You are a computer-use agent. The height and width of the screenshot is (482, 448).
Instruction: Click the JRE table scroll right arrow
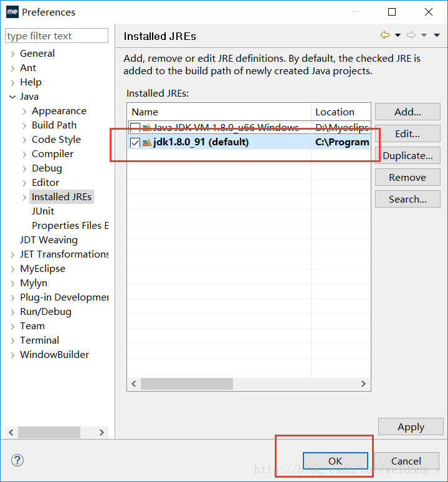pyautogui.click(x=363, y=383)
